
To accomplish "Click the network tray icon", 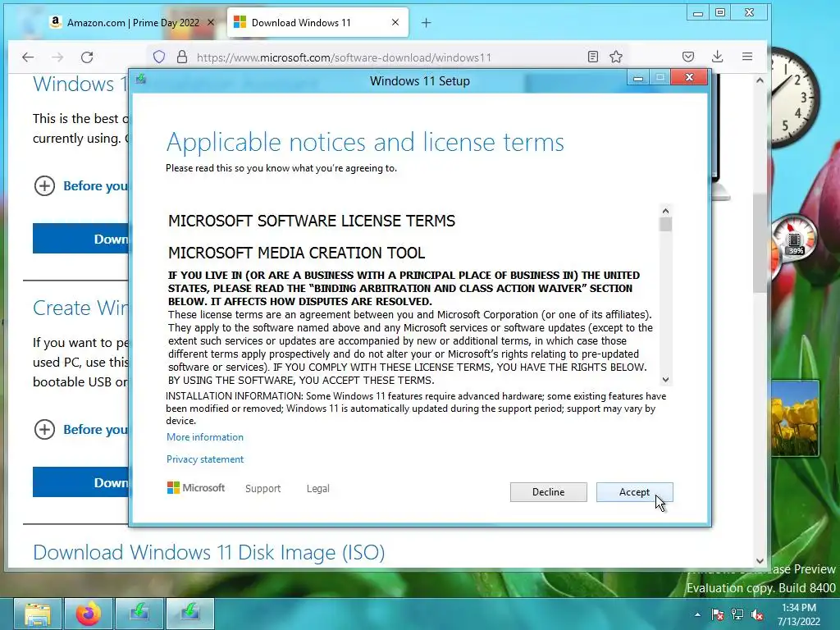I will [x=737, y=614].
